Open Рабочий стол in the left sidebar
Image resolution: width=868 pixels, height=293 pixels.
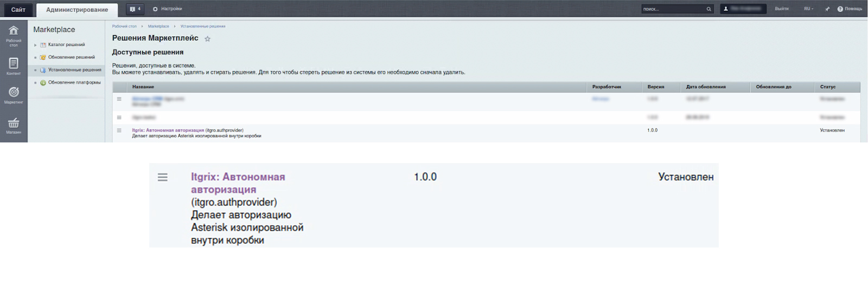click(14, 35)
